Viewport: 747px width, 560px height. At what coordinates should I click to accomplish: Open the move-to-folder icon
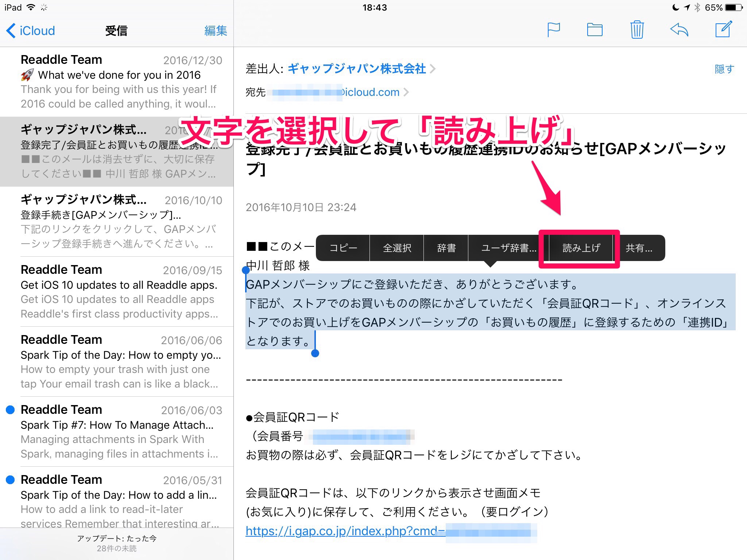595,30
